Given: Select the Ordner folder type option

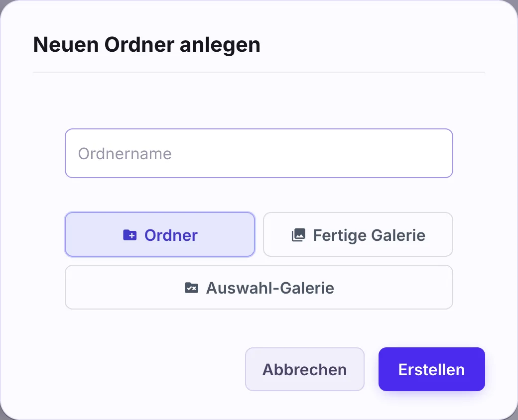Looking at the screenshot, I should click(160, 234).
